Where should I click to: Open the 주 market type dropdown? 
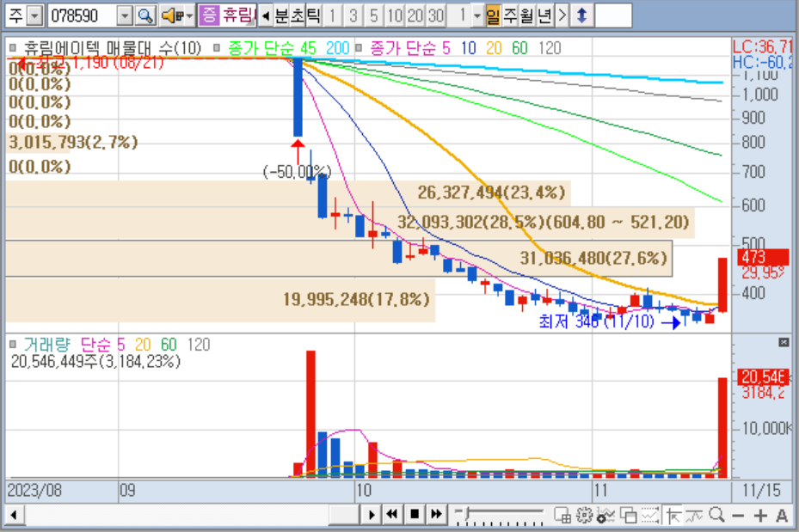34,15
